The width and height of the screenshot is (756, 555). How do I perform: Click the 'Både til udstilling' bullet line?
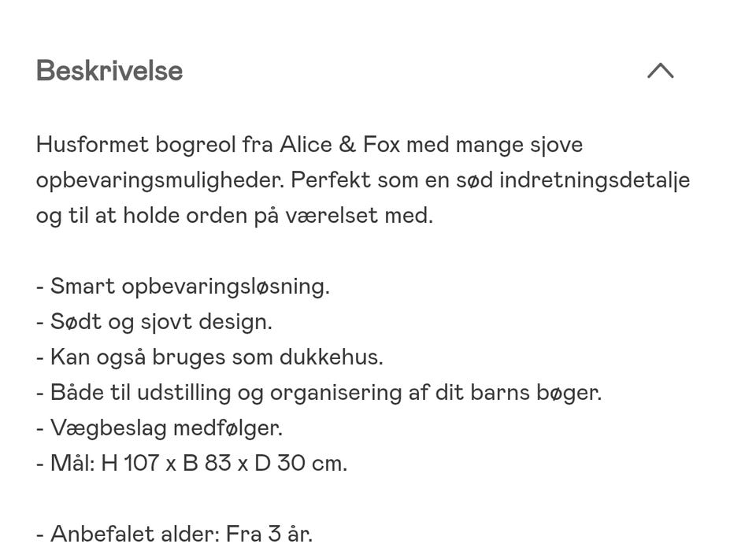(x=319, y=393)
